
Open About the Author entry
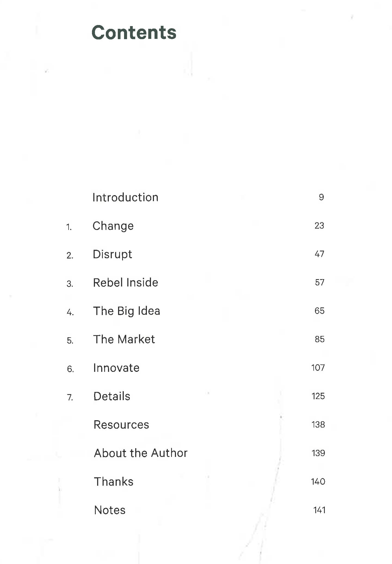point(141,453)
